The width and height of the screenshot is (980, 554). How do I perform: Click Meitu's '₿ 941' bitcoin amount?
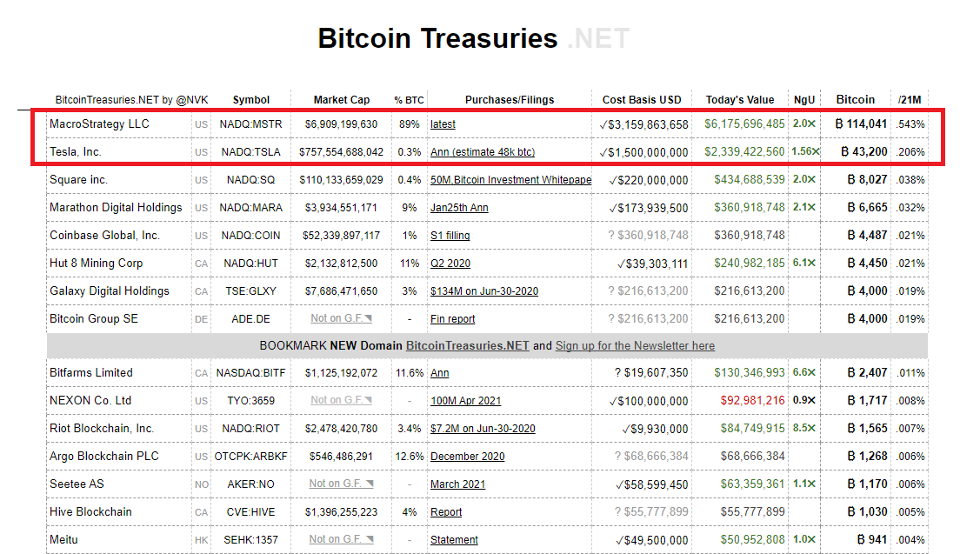(x=872, y=539)
